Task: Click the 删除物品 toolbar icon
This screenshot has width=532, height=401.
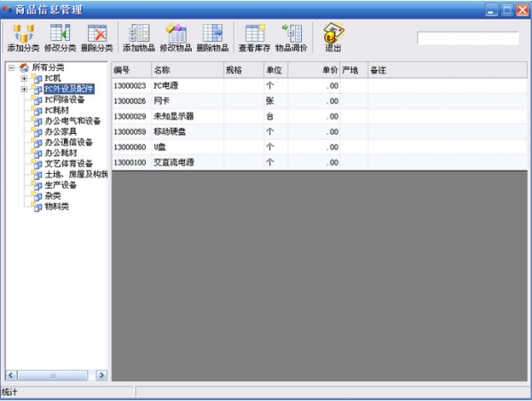Action: (213, 38)
